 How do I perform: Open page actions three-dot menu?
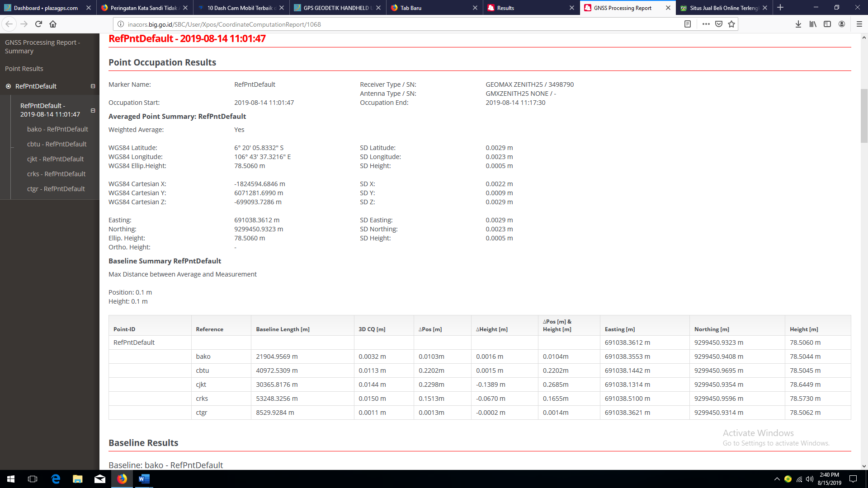706,24
